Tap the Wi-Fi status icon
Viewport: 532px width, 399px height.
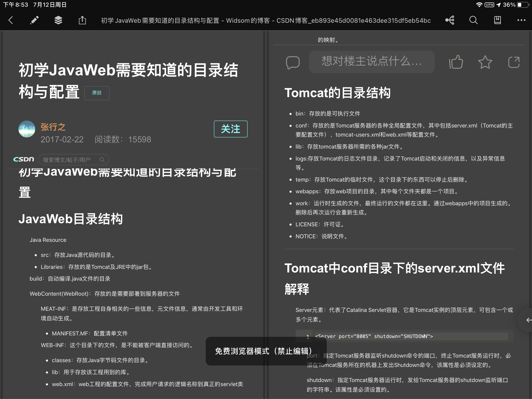tap(479, 5)
